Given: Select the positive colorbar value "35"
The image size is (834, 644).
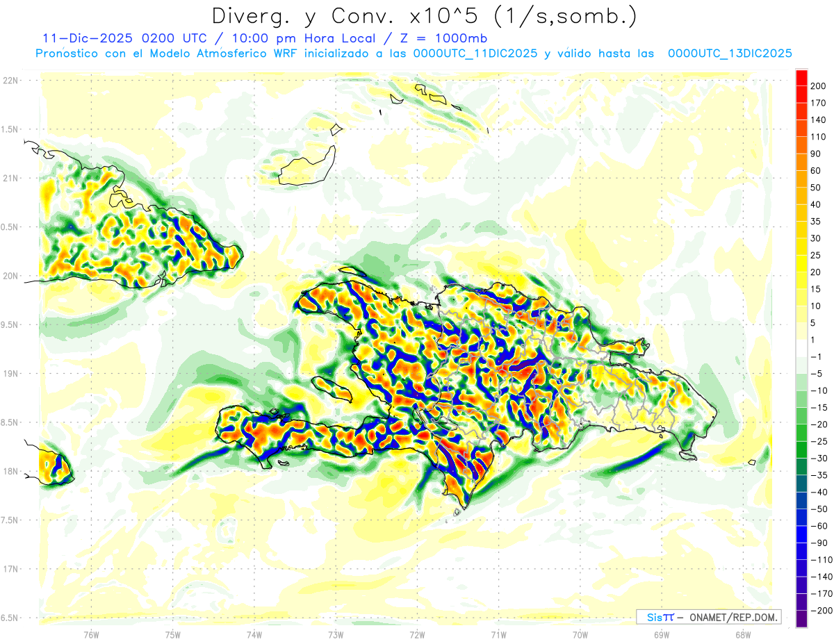Looking at the screenshot, I should pos(817,221).
